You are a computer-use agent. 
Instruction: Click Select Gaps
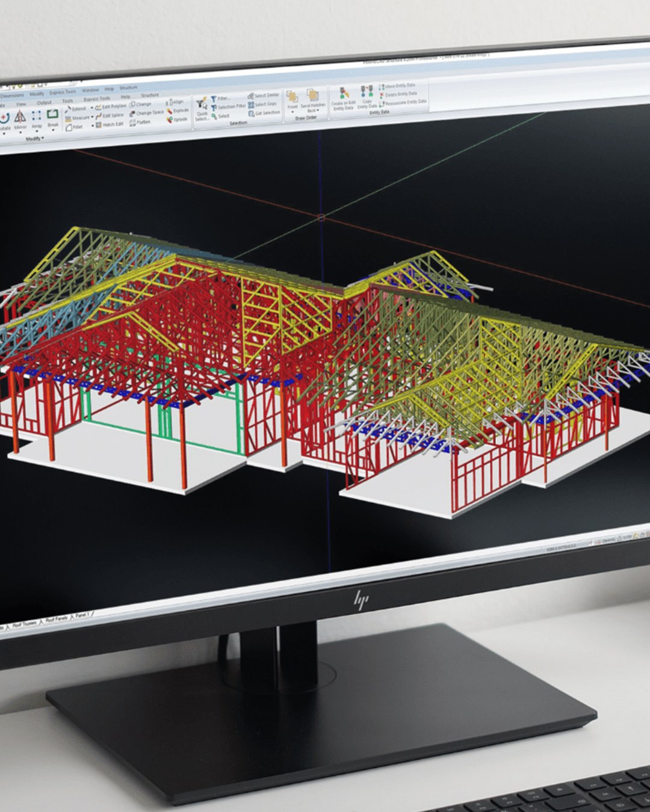262,104
